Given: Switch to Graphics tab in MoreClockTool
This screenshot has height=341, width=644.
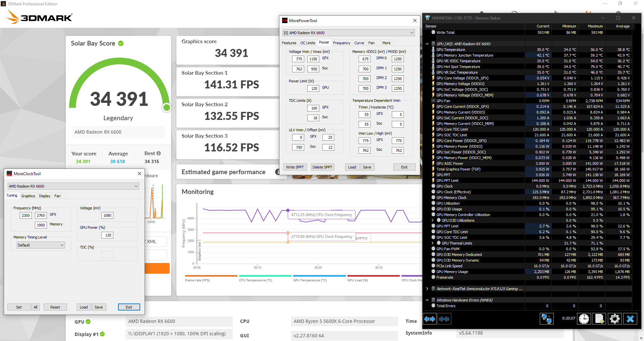Looking at the screenshot, I should pyautogui.click(x=28, y=196).
